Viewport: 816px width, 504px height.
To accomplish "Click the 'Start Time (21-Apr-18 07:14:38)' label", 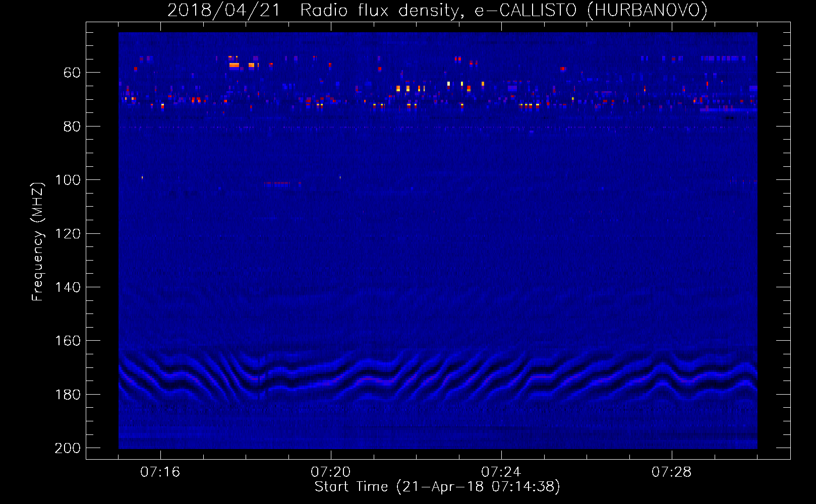I will pyautogui.click(x=437, y=487).
